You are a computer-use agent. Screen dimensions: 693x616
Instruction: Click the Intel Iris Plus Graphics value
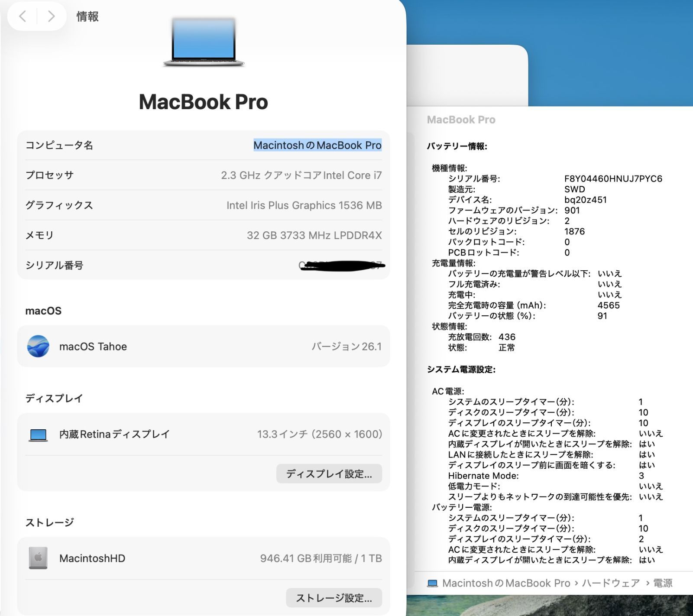click(x=304, y=205)
